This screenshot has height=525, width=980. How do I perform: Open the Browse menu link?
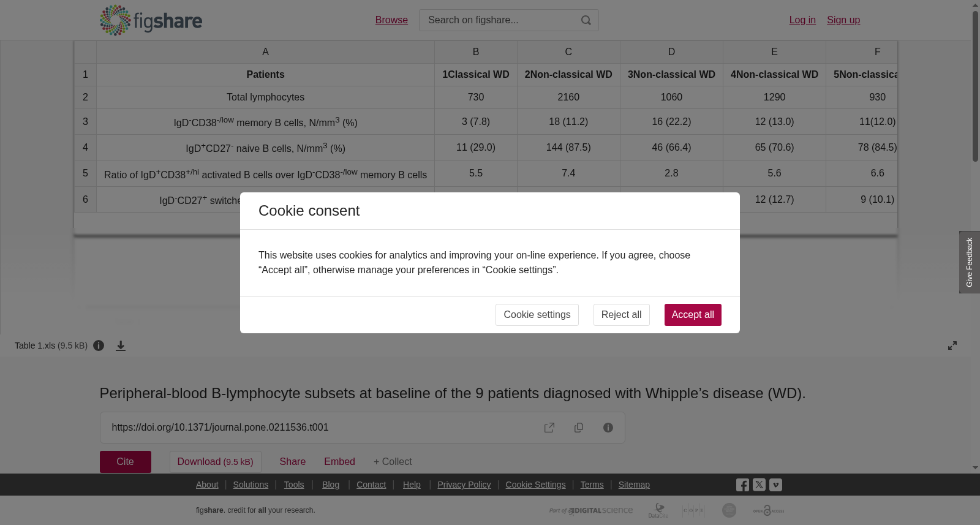point(391,20)
